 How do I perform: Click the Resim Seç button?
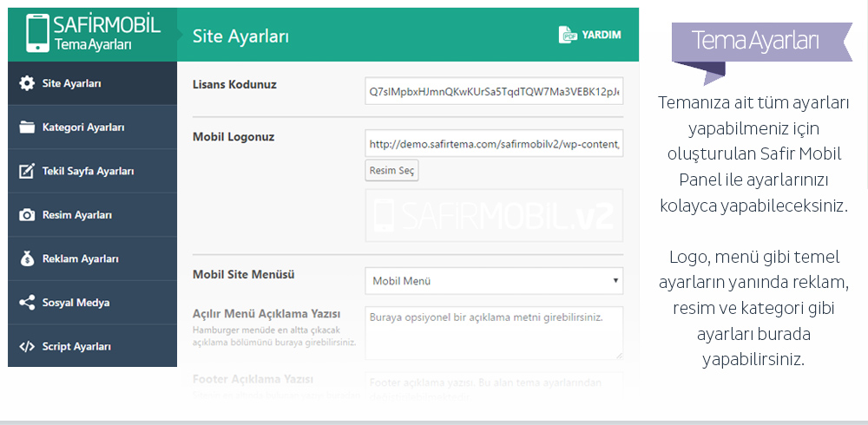pos(391,171)
